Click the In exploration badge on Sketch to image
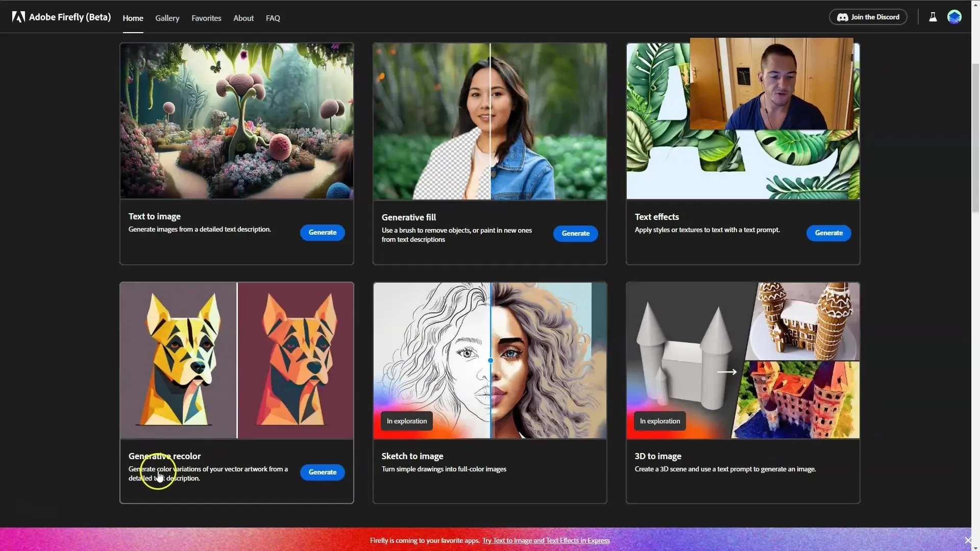 (406, 420)
